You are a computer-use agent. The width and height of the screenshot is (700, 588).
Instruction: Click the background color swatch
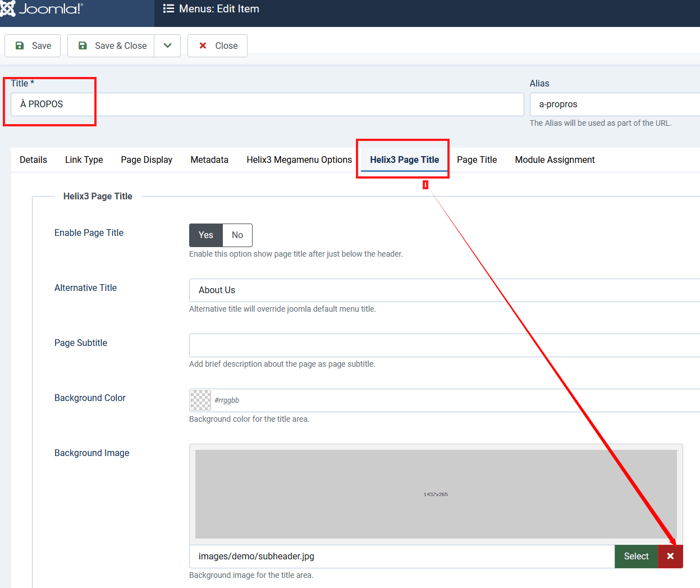pyautogui.click(x=201, y=400)
